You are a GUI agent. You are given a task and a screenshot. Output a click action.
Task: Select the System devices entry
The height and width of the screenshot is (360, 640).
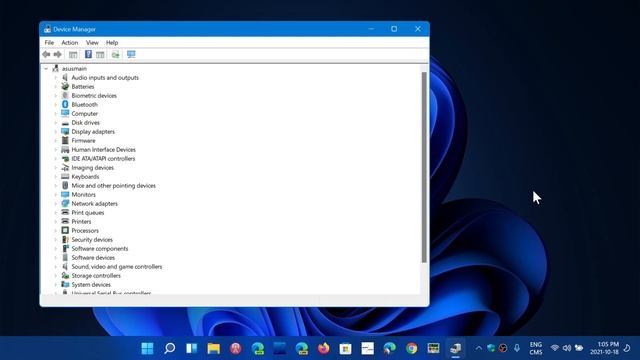coord(91,284)
